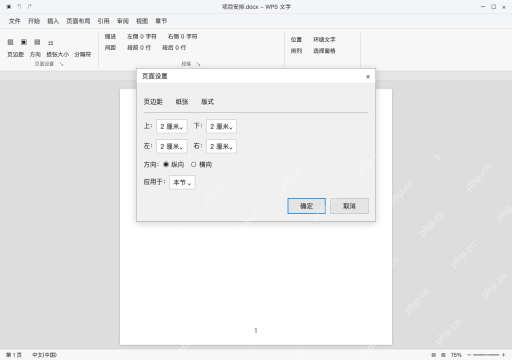
Task: Switch to the 引用 ribbon tab
Action: coord(103,21)
